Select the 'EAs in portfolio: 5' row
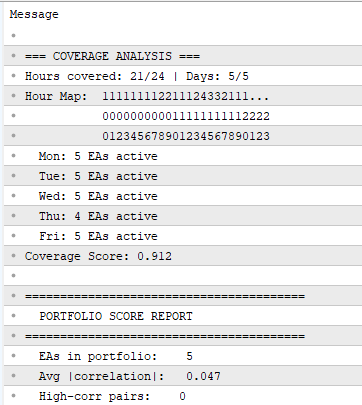 point(183,356)
